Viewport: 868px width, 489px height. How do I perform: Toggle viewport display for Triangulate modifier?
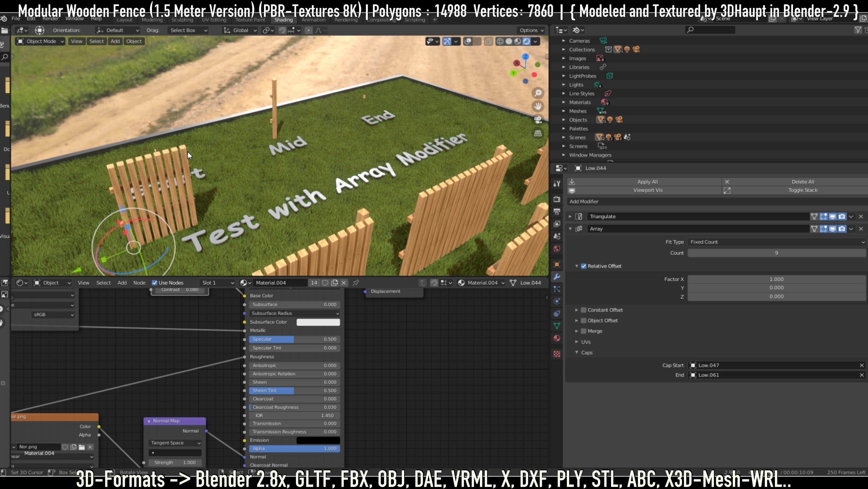833,216
